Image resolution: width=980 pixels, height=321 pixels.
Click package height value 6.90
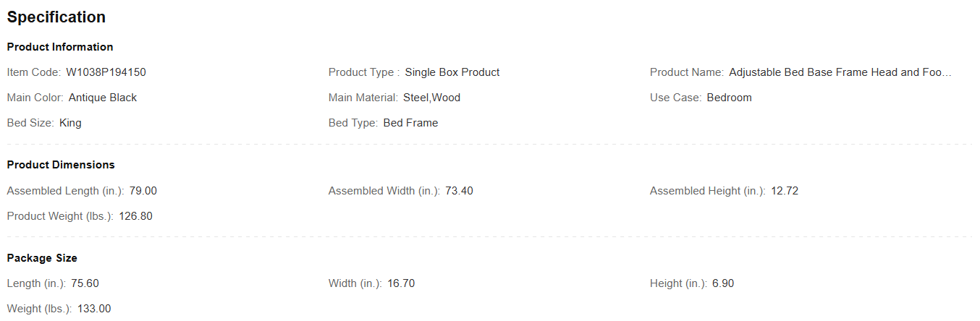point(722,283)
